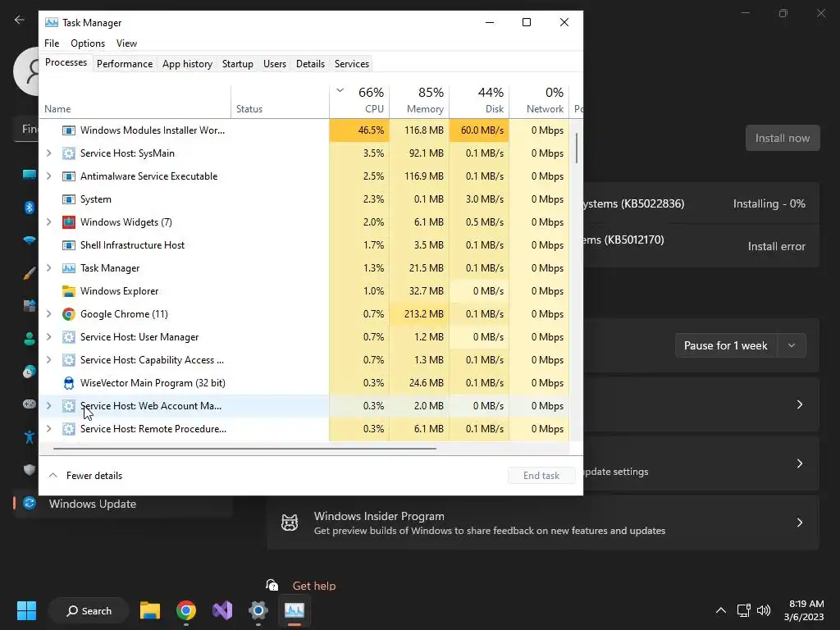Image resolution: width=840 pixels, height=630 pixels.
Task: Expand Service Host: Capability Access
Action: click(48, 360)
